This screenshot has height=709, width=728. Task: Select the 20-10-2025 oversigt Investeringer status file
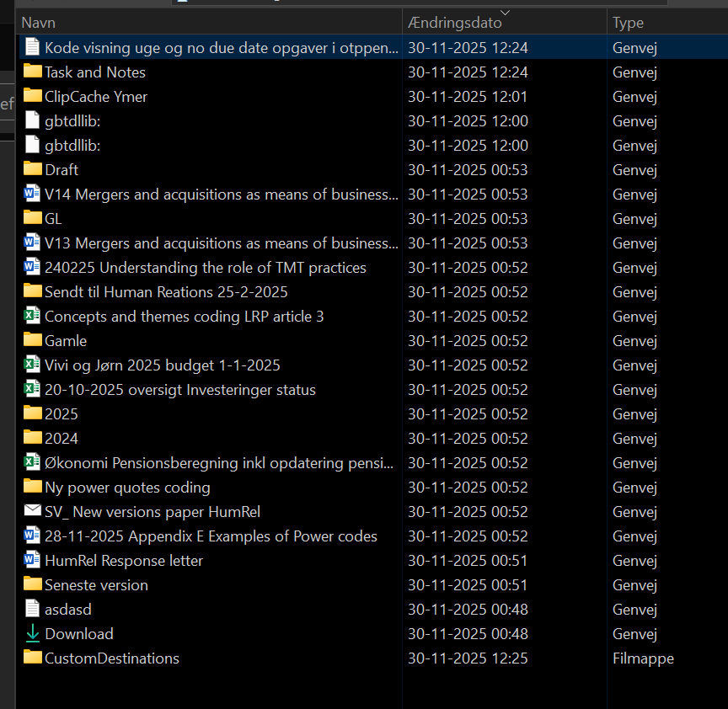pyautogui.click(x=179, y=390)
